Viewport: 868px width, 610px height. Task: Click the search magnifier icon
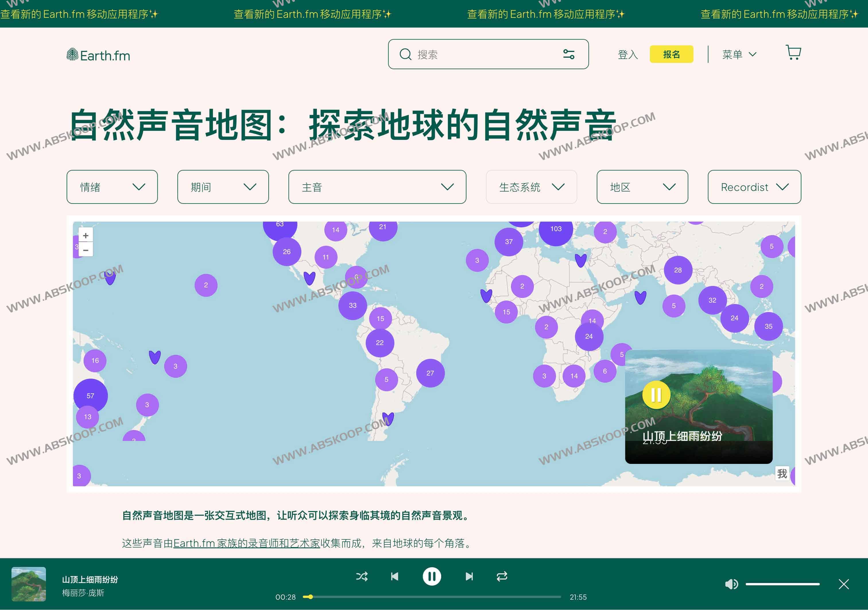(405, 55)
